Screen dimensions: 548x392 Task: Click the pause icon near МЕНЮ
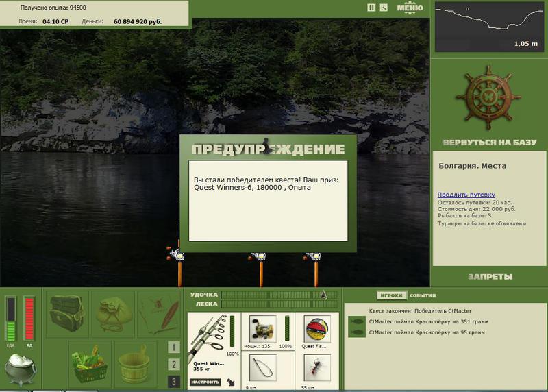pos(371,8)
